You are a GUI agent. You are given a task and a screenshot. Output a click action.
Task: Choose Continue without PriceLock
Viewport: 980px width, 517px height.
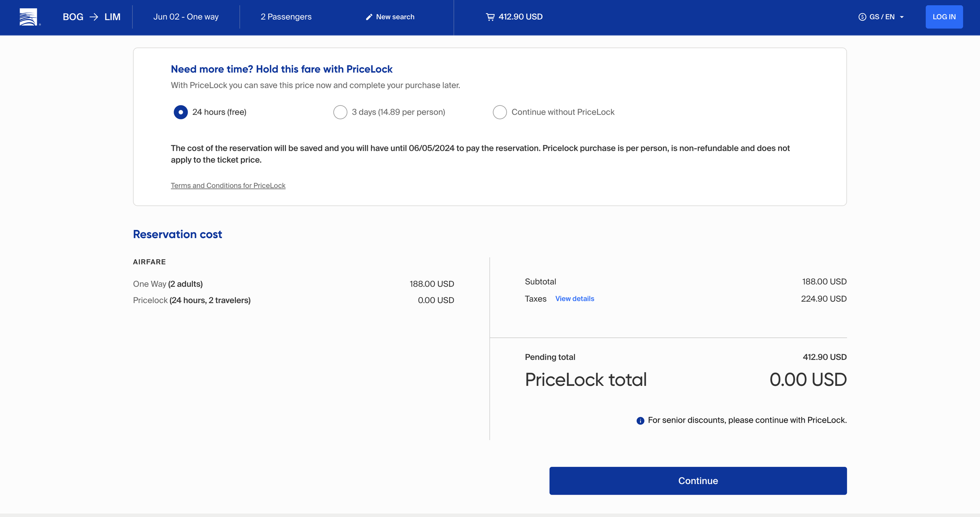pos(500,112)
